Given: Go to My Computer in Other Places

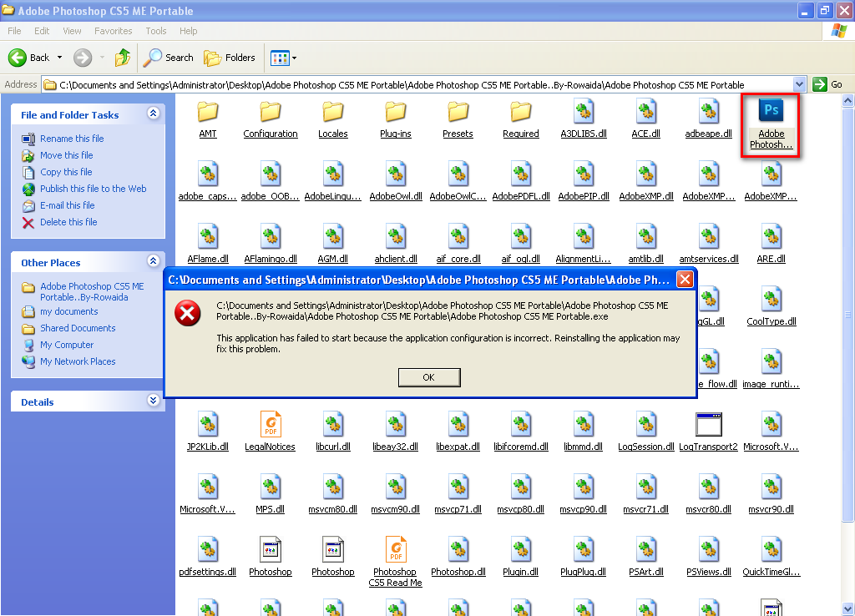Looking at the screenshot, I should tap(67, 345).
